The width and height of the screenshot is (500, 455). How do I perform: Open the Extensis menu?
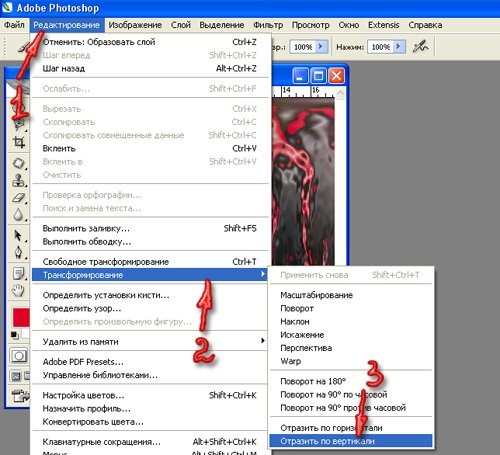pyautogui.click(x=384, y=25)
